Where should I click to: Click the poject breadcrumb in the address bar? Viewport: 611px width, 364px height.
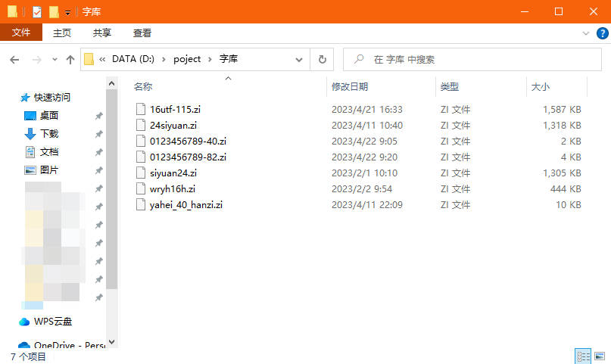pos(187,59)
